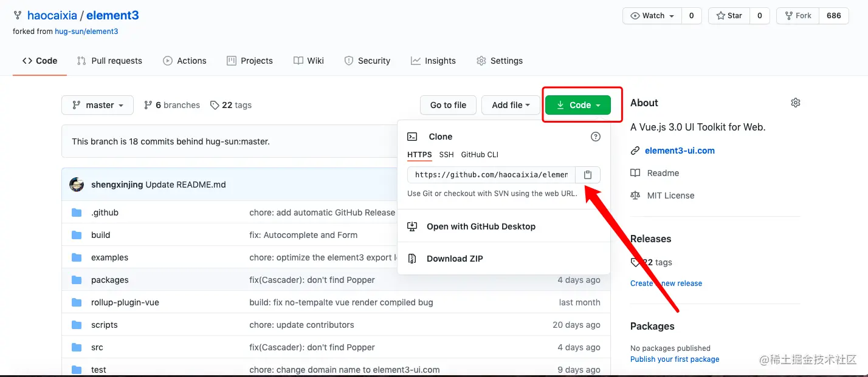Image resolution: width=868 pixels, height=377 pixels.
Task: Click the shengxinjing avatar thumbnail
Action: point(77,185)
